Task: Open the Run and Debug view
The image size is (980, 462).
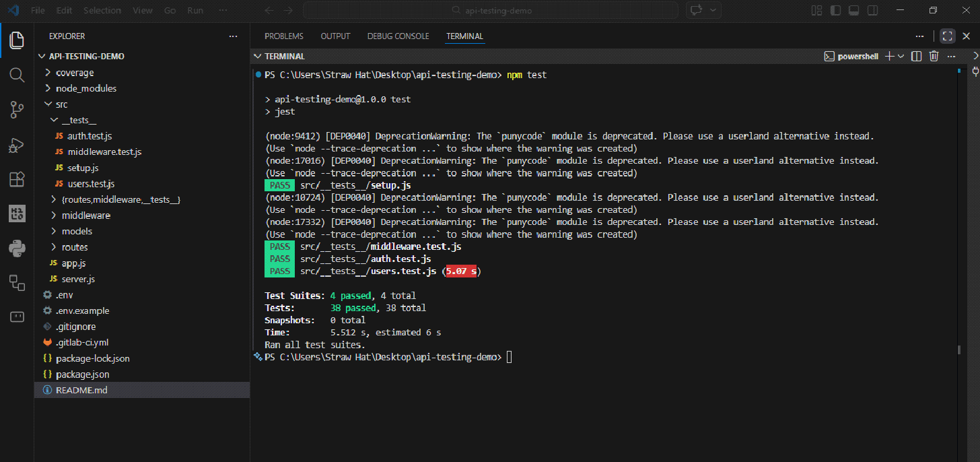Action: tap(16, 144)
